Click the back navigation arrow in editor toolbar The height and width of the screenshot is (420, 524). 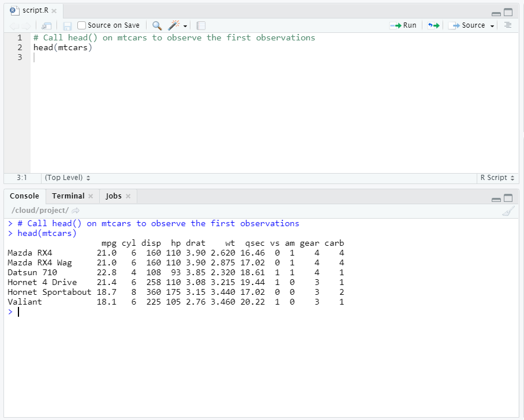point(14,26)
